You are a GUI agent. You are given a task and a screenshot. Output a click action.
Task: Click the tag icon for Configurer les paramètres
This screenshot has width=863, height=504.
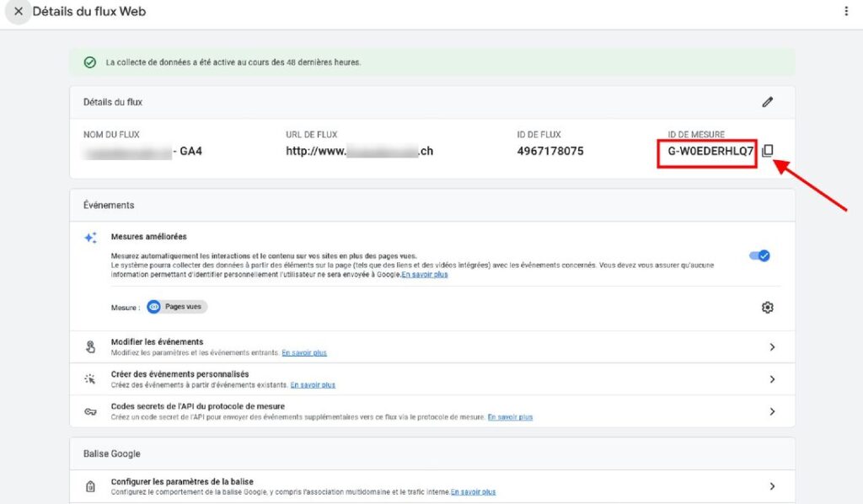[x=90, y=486]
